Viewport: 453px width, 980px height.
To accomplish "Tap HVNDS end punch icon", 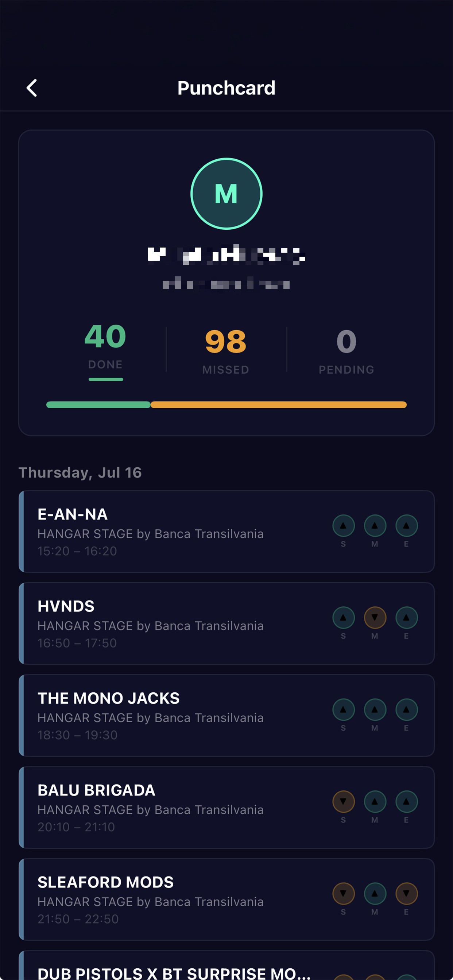I will pyautogui.click(x=407, y=618).
